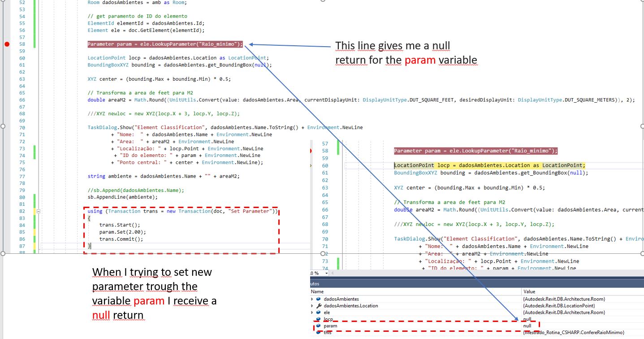The image size is (644, 339).
Task: Expand the dadosAmbientes node in Autos window
Action: pos(311,300)
